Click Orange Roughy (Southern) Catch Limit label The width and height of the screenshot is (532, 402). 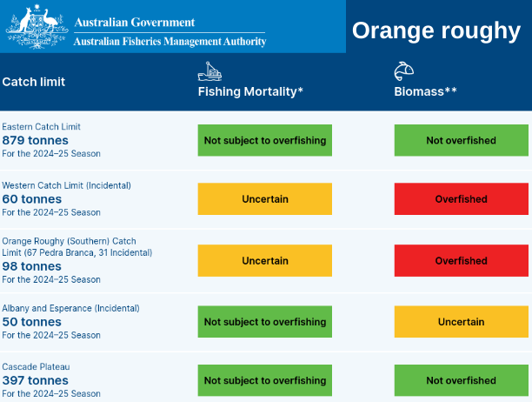point(77,247)
